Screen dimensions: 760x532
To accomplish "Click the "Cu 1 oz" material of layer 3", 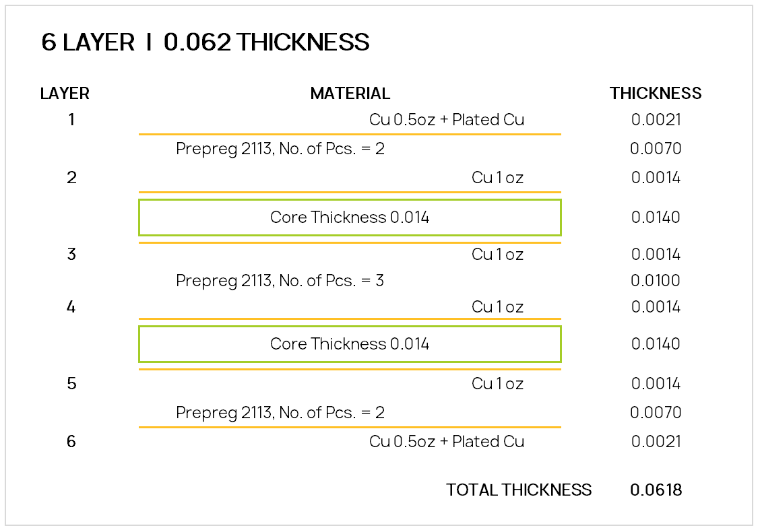I will (497, 255).
